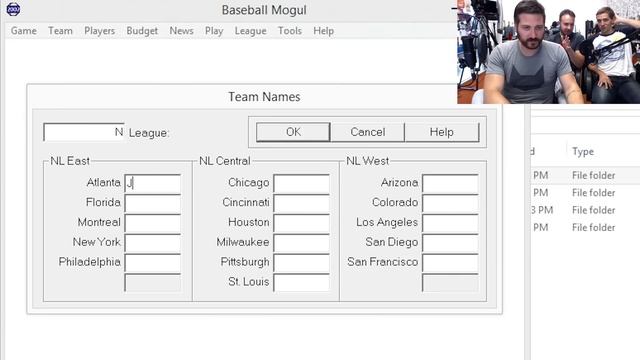Screen dimensions: 640x360
Task: Click the St. Louis team name field
Action: coord(302,283)
